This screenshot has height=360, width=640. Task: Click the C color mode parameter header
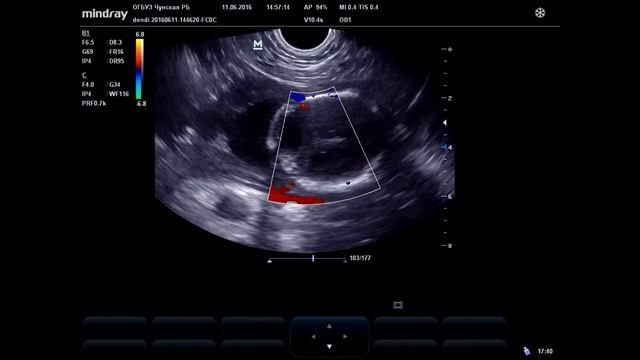[84, 75]
